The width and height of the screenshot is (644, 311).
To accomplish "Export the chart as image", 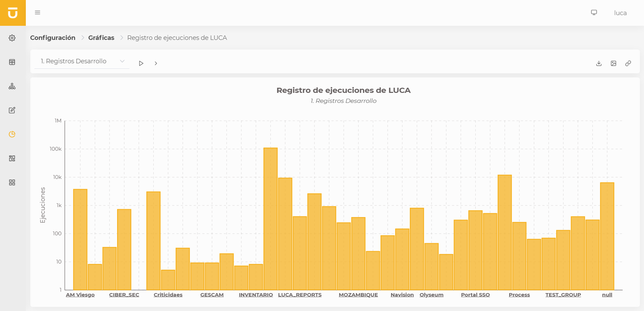I will [613, 63].
